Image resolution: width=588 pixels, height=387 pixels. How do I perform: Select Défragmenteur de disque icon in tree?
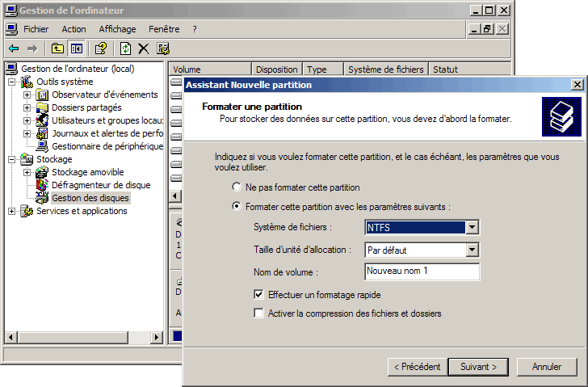(43, 185)
